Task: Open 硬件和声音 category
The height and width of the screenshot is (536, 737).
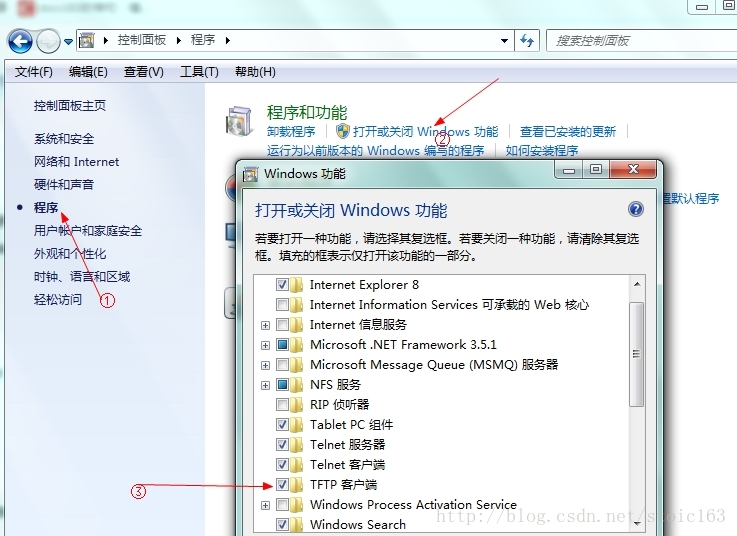Action: pos(64,184)
